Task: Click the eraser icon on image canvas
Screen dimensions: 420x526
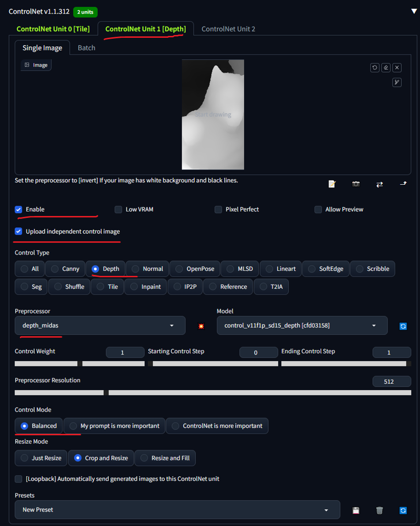Action: [x=386, y=67]
